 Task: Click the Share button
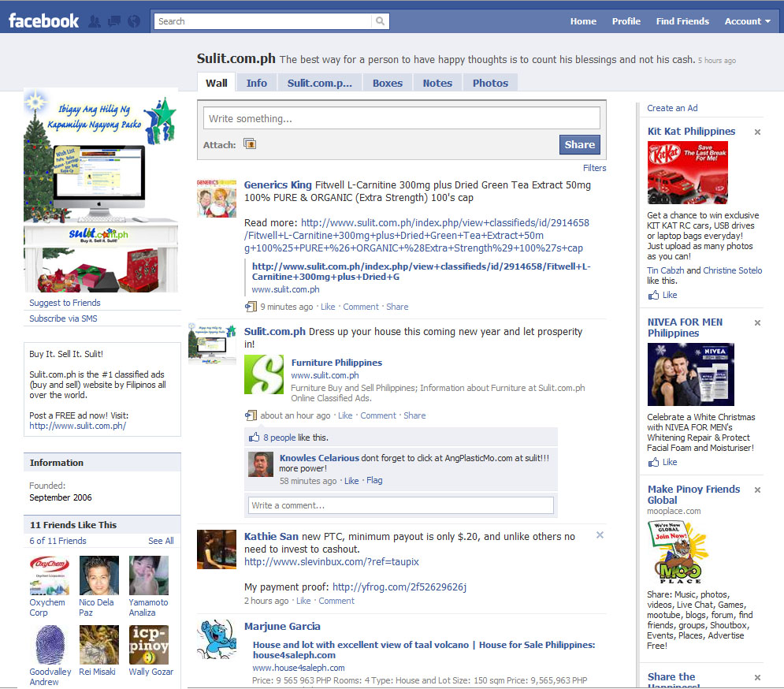coord(579,144)
